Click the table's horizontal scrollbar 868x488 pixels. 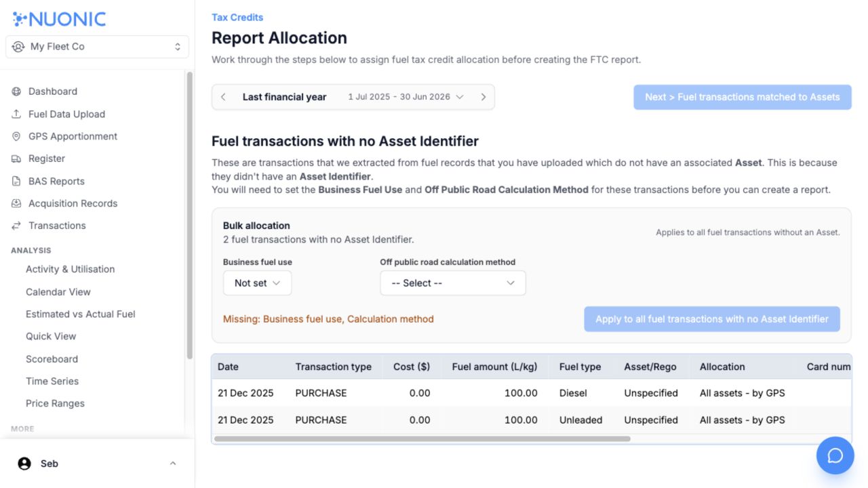coord(422,439)
